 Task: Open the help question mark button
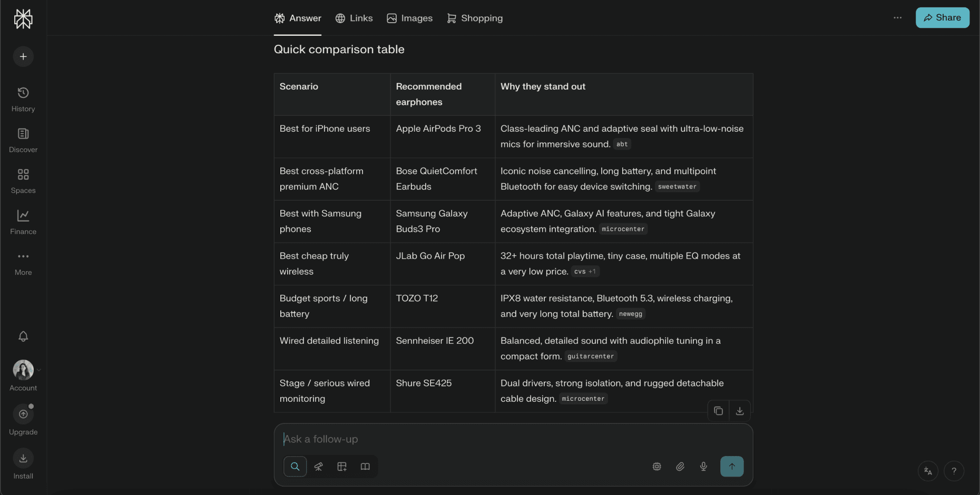tap(954, 471)
